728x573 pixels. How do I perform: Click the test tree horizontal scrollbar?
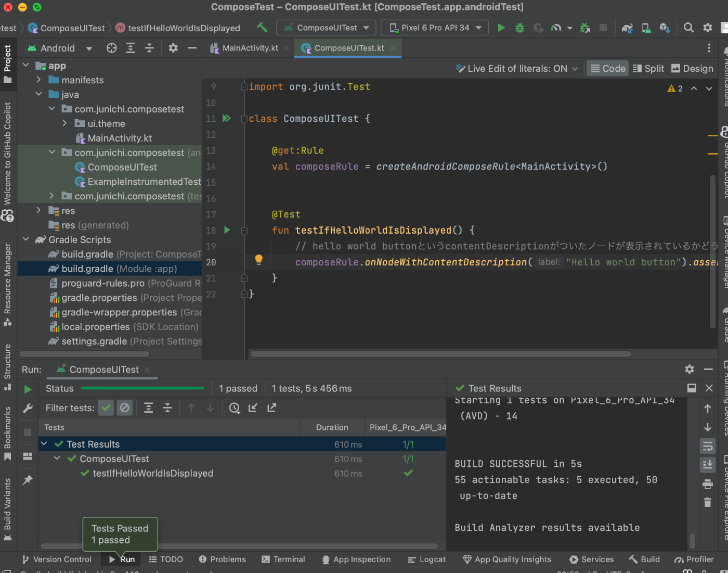click(x=239, y=546)
